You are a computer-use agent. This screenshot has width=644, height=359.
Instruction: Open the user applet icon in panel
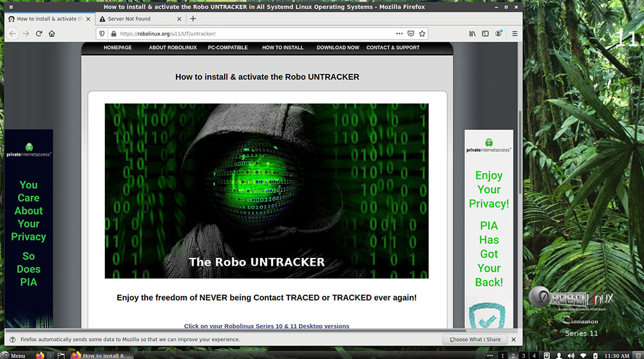click(x=559, y=355)
